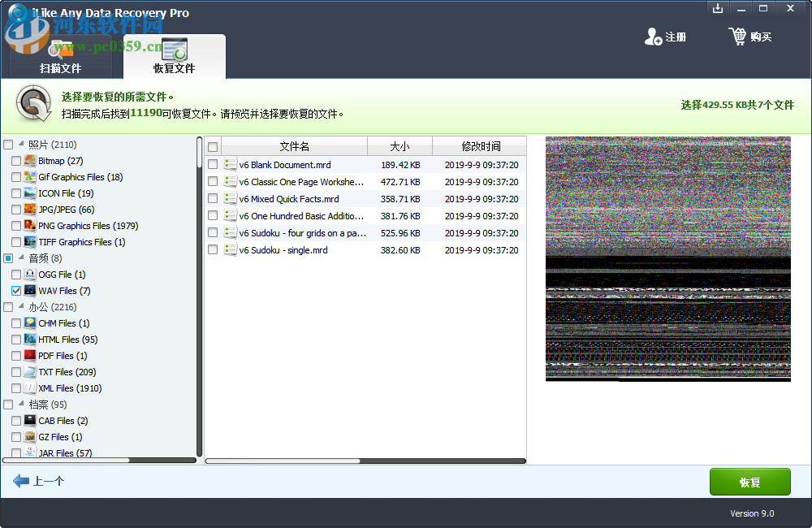This screenshot has height=528, width=812.
Task: Click the HTML Files icon
Action: click(x=28, y=340)
